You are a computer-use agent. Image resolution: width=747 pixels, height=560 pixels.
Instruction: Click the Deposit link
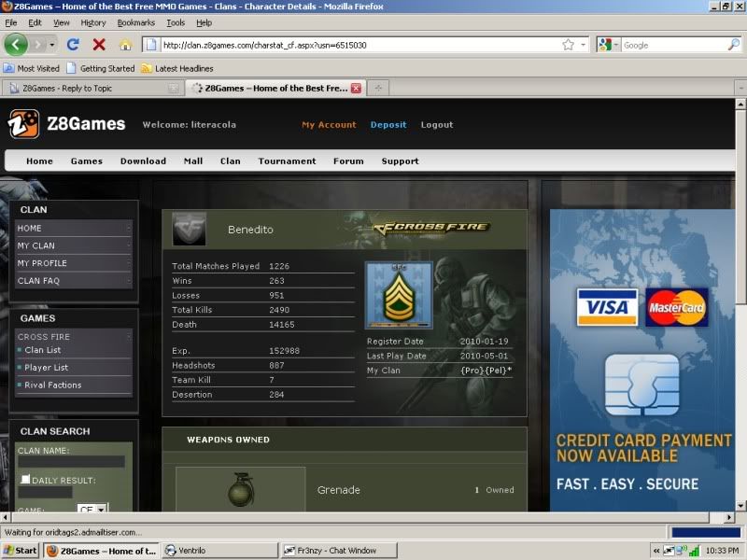click(388, 124)
